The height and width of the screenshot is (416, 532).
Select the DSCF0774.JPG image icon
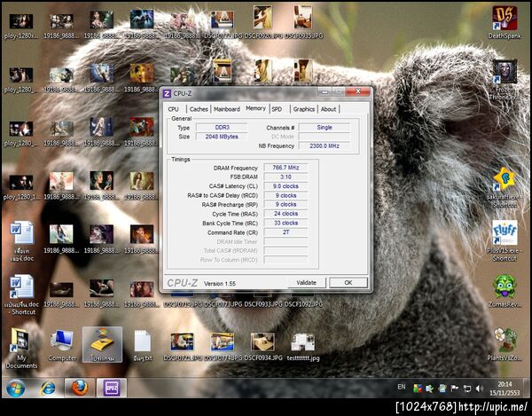click(x=223, y=342)
